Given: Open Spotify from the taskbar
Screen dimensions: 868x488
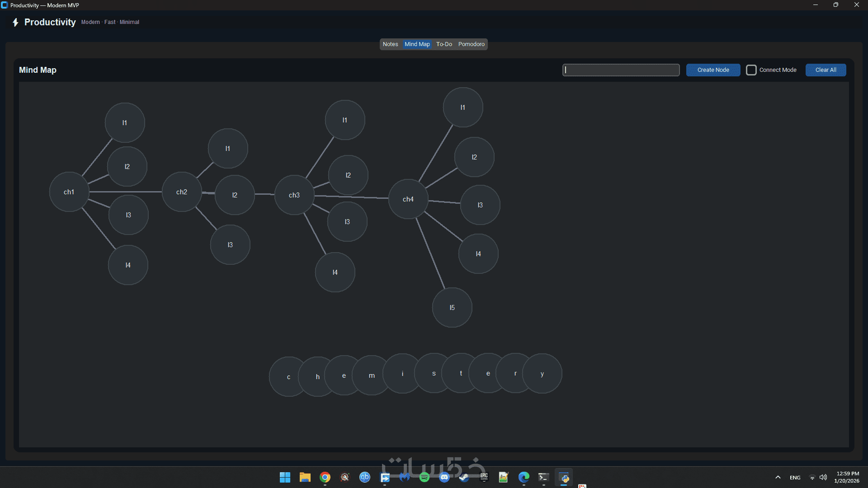Looking at the screenshot, I should point(424,477).
